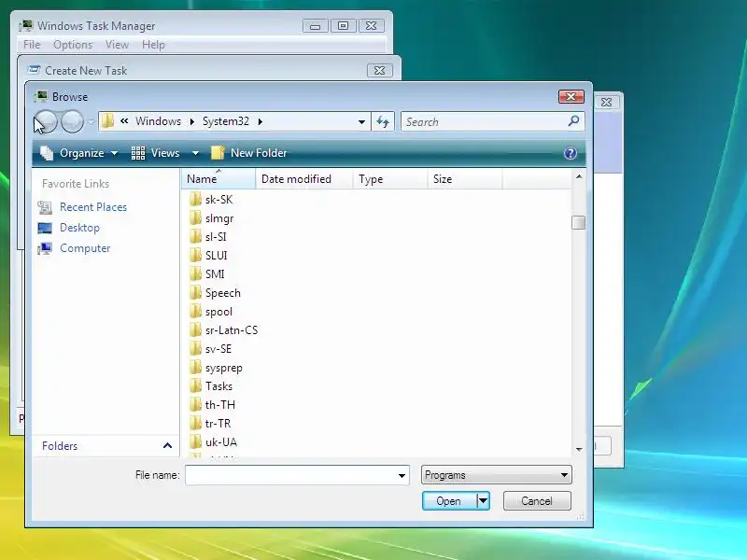The width and height of the screenshot is (747, 560).
Task: Click the Forward navigation arrow in Browse
Action: [x=73, y=121]
